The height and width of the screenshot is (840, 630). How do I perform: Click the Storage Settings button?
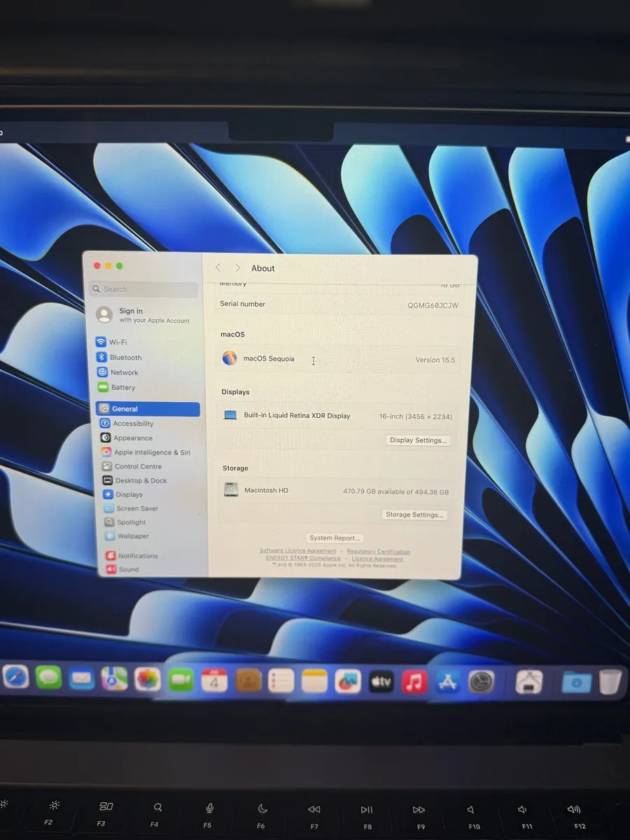[x=414, y=514]
